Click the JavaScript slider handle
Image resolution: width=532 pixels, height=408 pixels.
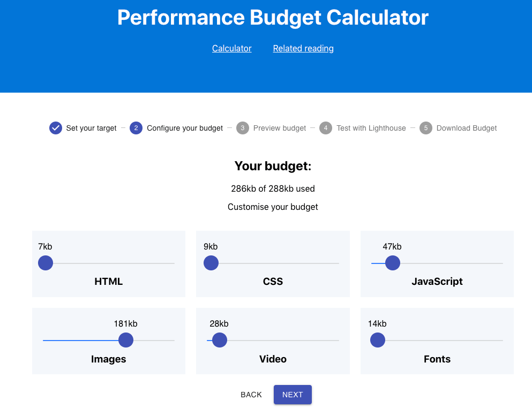[x=393, y=263]
